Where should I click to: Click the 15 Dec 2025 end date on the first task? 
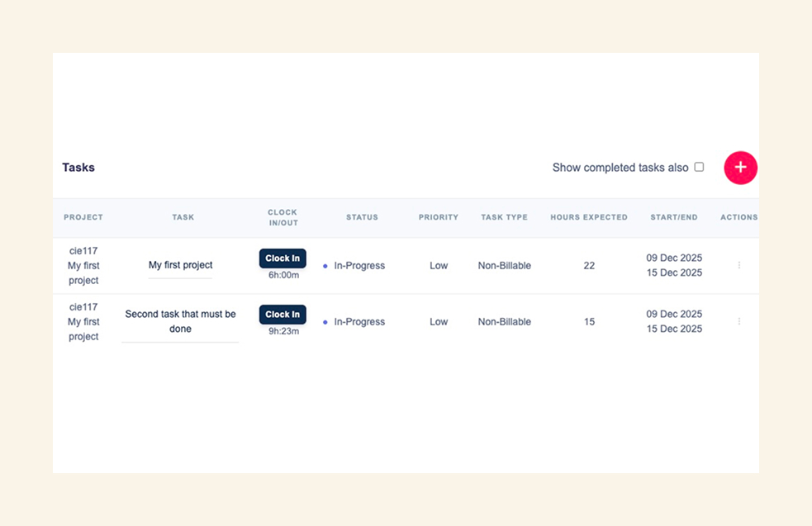coord(673,272)
